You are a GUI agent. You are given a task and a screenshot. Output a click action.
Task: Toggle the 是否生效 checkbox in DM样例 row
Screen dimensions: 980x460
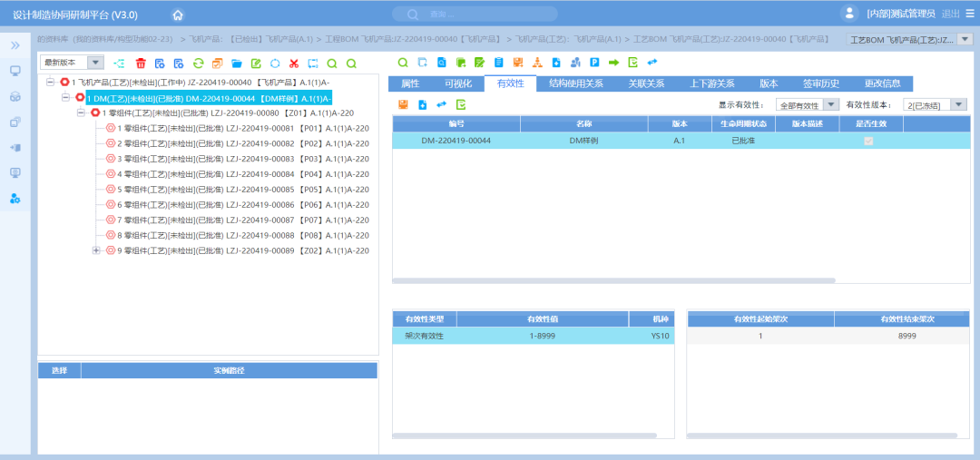pos(868,141)
